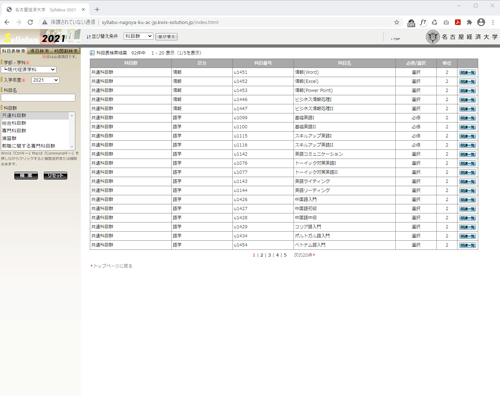Viewport: 500px width, 396px height.
Task: Click the blue button in the u1434 row
Action: 467,236
